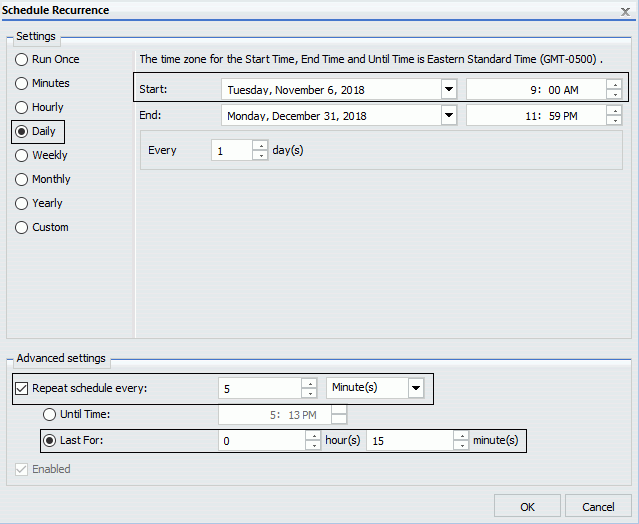
Task: Decrease the Last For hour(s) value
Action: [x=313, y=445]
